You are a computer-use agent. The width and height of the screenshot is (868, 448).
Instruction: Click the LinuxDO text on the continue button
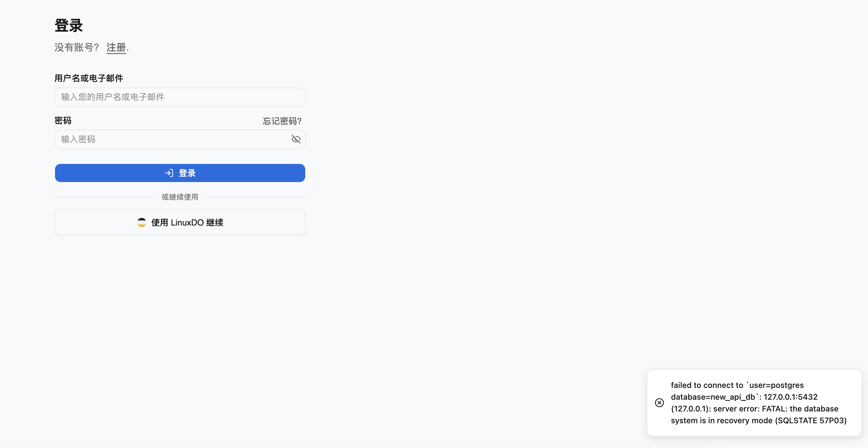(x=187, y=222)
